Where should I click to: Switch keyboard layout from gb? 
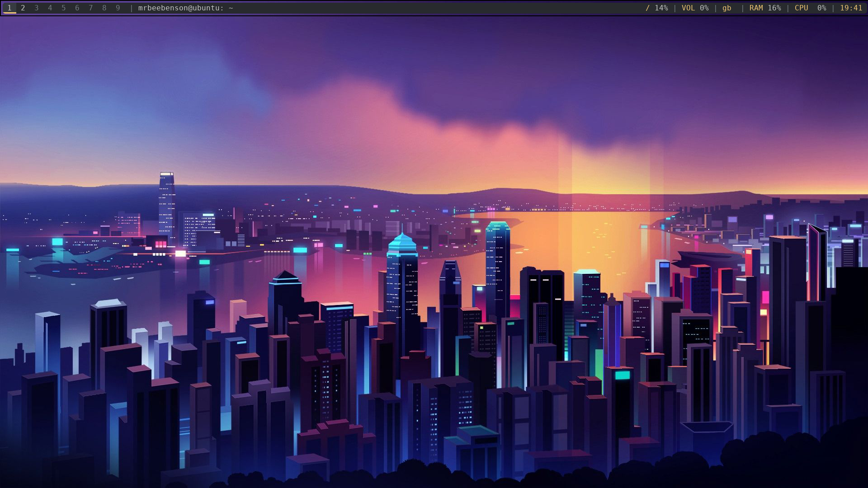click(726, 8)
